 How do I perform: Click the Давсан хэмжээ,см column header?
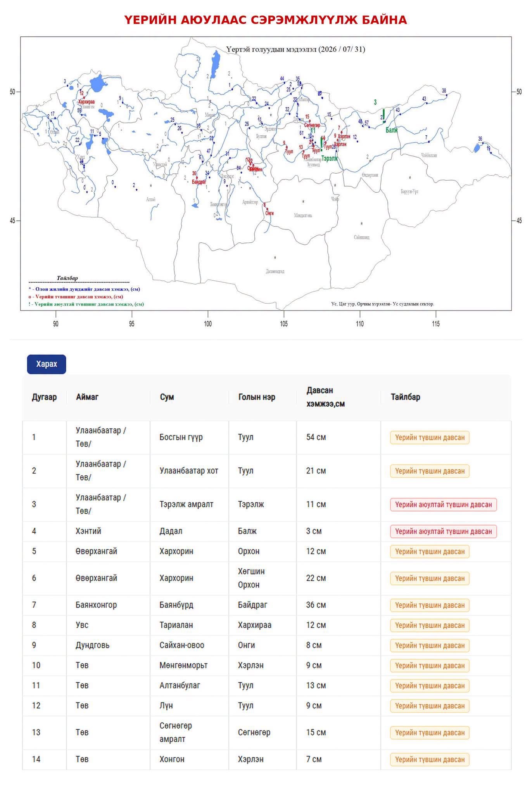(325, 397)
